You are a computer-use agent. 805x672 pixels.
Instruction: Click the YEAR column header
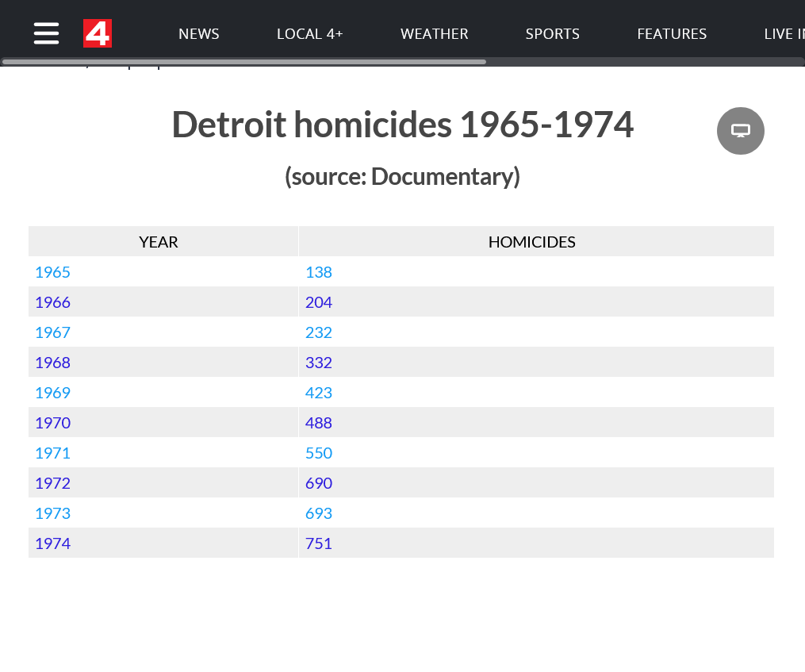[159, 242]
